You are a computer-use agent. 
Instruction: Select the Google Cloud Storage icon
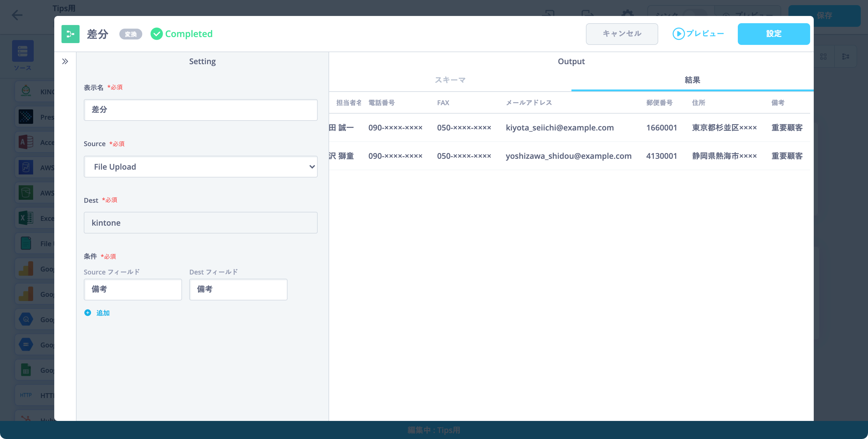[26, 344]
